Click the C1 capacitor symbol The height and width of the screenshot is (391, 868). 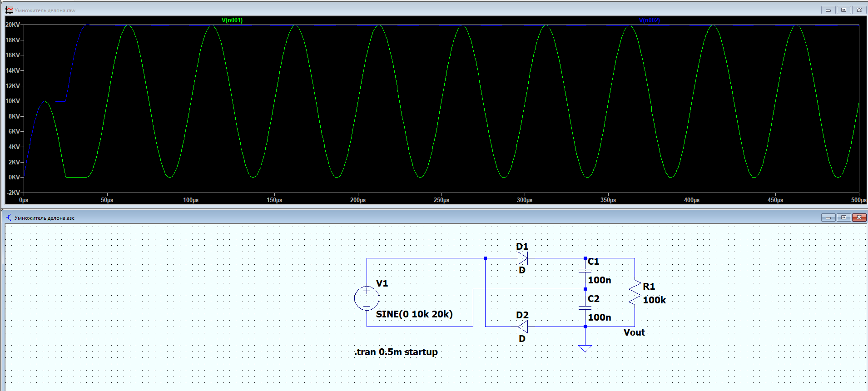[x=585, y=271]
